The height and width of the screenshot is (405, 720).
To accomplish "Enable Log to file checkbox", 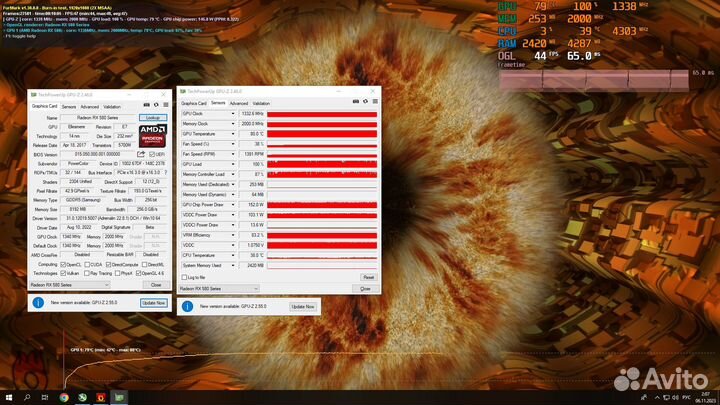I will [x=184, y=277].
